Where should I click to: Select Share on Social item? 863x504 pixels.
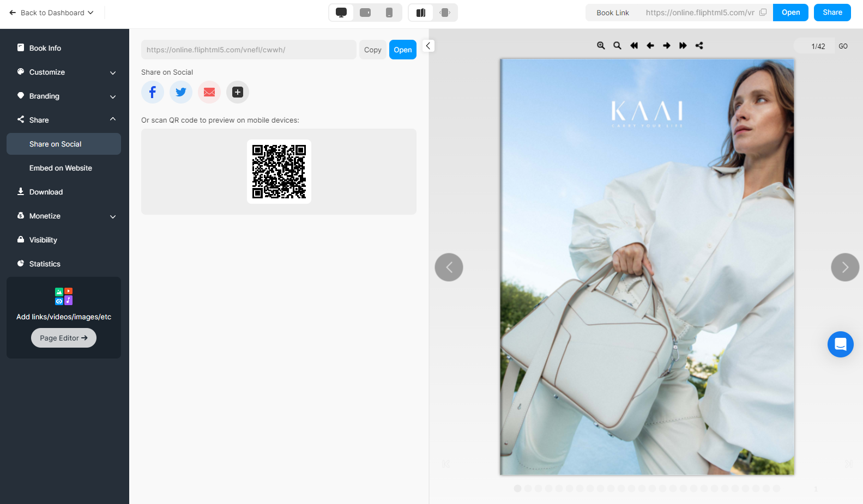click(x=64, y=144)
